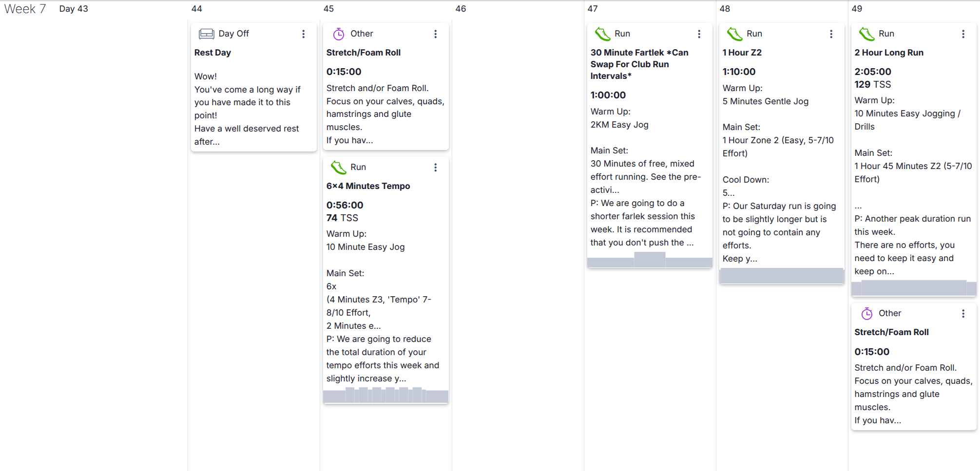Click the Week 7 heading label
Screen dimensions: 980x471
tap(25, 9)
